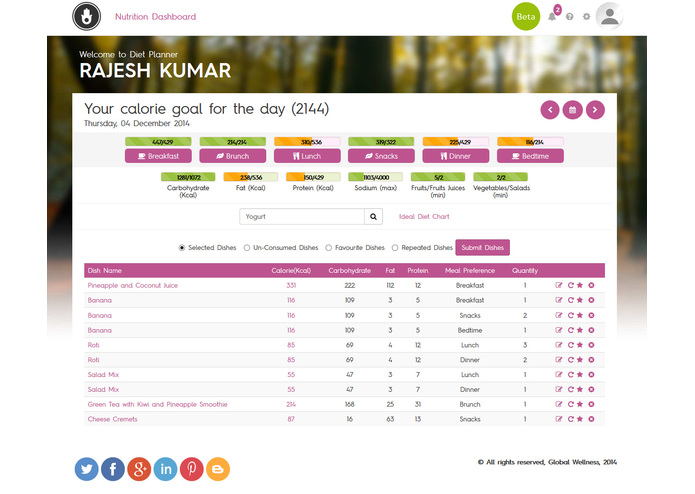
Task: Open the Breakfast meal tab
Action: coord(158,156)
